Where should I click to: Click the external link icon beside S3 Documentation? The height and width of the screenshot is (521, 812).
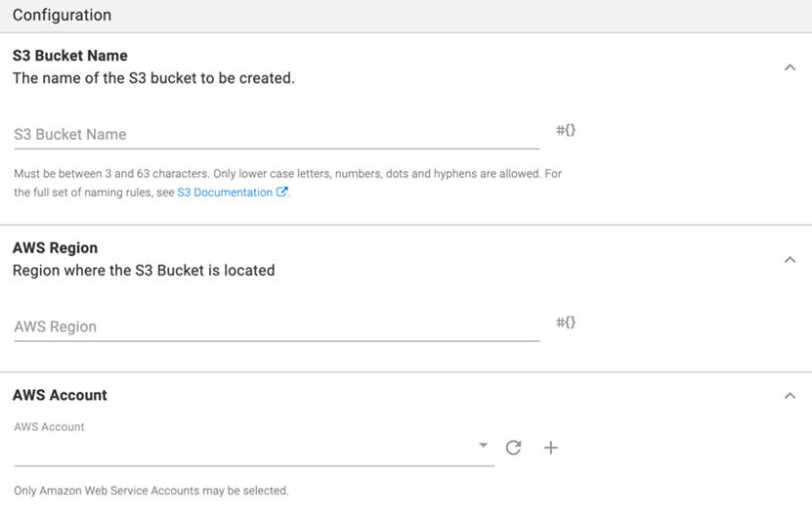click(x=282, y=193)
